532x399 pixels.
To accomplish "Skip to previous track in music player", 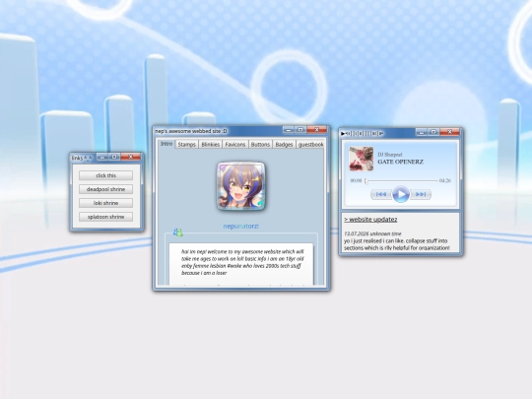I will pos(381,194).
